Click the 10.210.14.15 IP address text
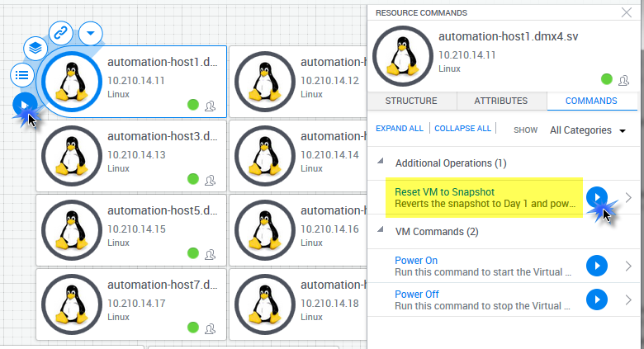 click(136, 229)
